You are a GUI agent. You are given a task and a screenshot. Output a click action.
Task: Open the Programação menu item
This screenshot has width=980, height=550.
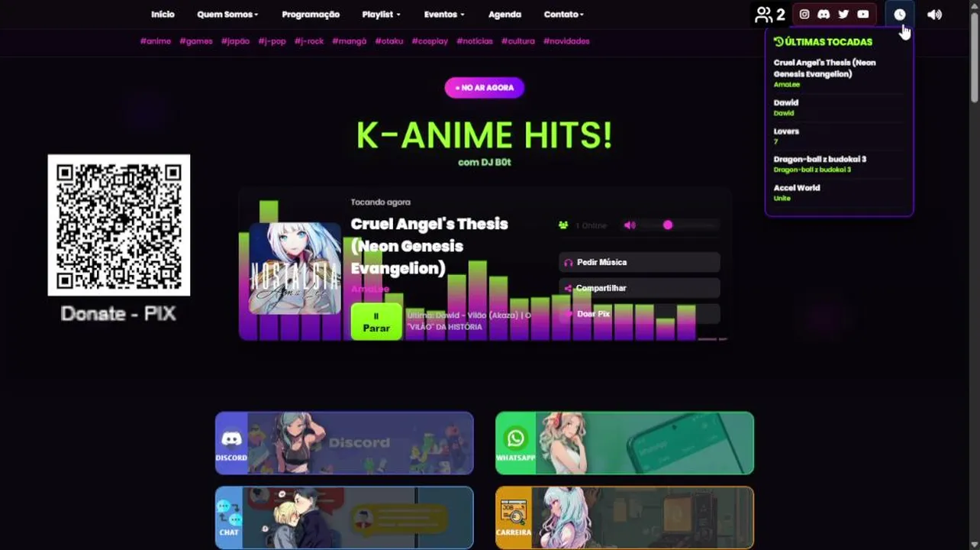311,15
